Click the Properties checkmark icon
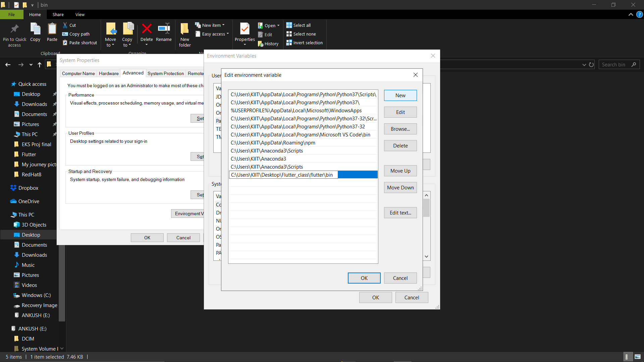 click(245, 29)
